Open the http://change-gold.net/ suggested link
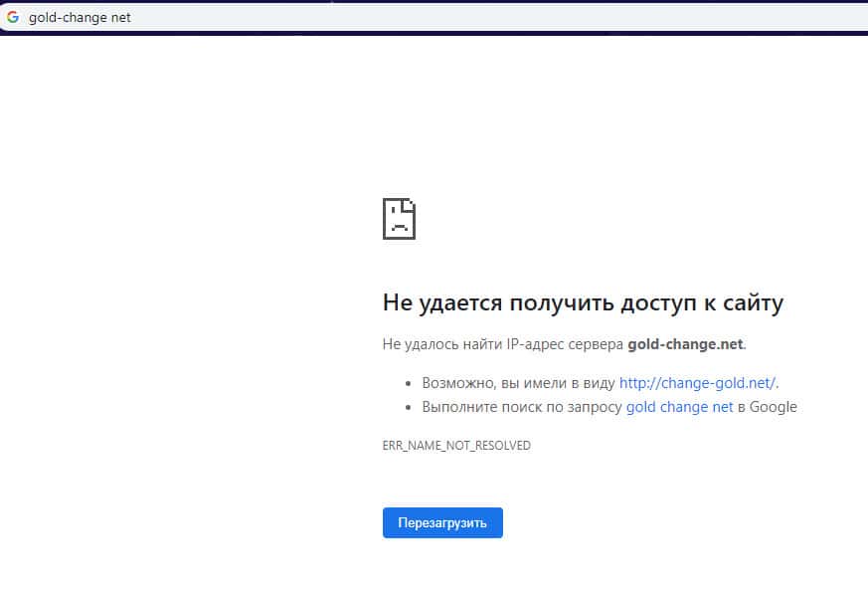Viewport: 868px width, 589px height. (x=697, y=382)
